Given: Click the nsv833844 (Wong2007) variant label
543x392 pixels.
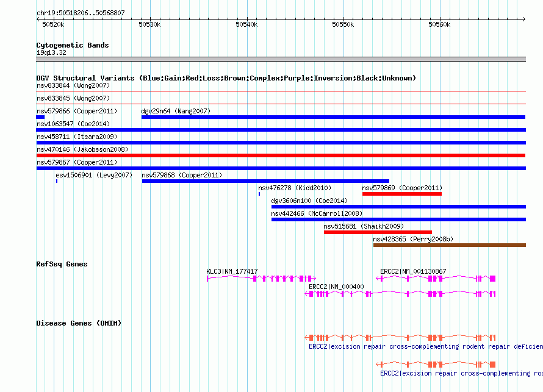Looking at the screenshot, I should [73, 85].
